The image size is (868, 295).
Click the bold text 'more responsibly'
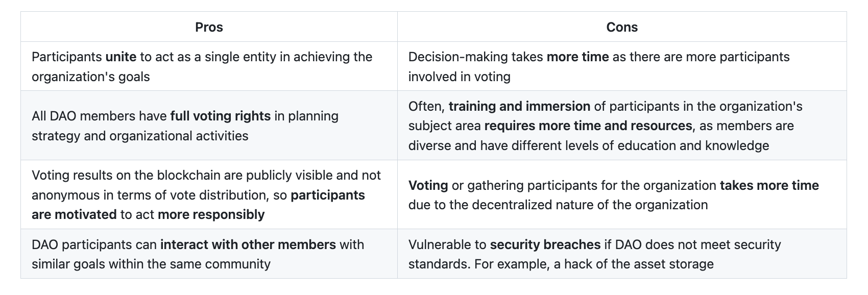tap(211, 214)
